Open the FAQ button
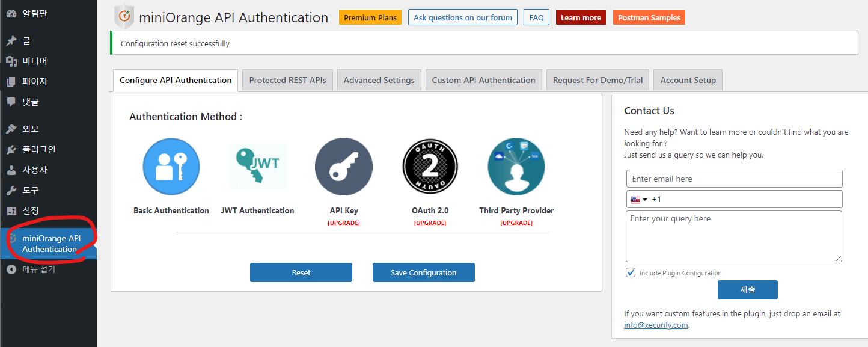868x347 pixels. 536,17
